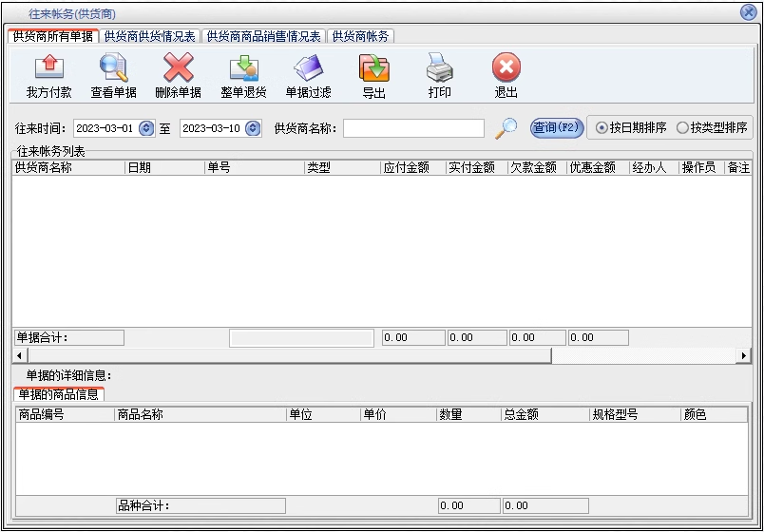This screenshot has height=532, width=764.
Task: Click the 实付金额 column header
Action: coord(476,168)
